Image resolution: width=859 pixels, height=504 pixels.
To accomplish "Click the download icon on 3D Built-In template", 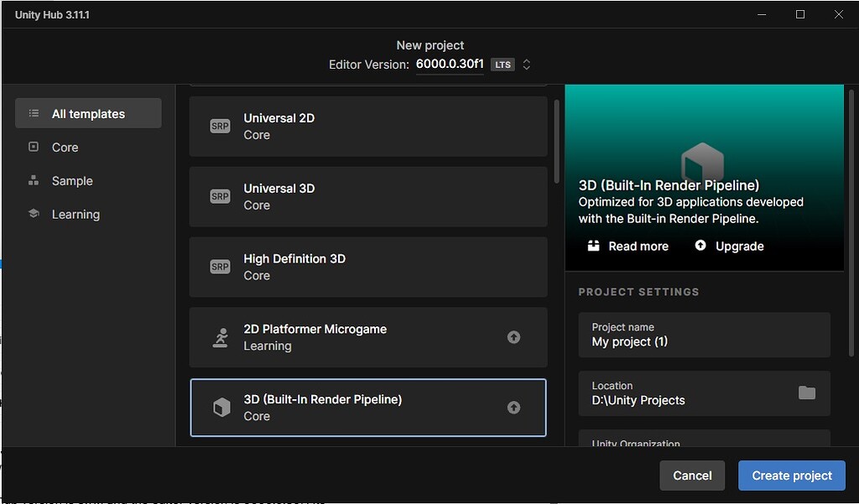I will (x=513, y=408).
